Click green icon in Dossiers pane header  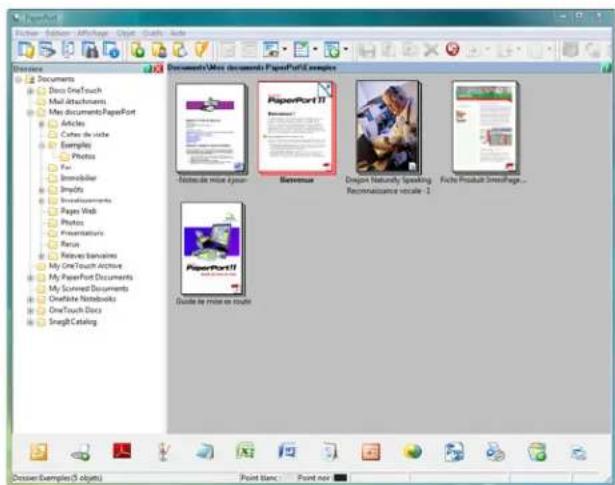147,69
